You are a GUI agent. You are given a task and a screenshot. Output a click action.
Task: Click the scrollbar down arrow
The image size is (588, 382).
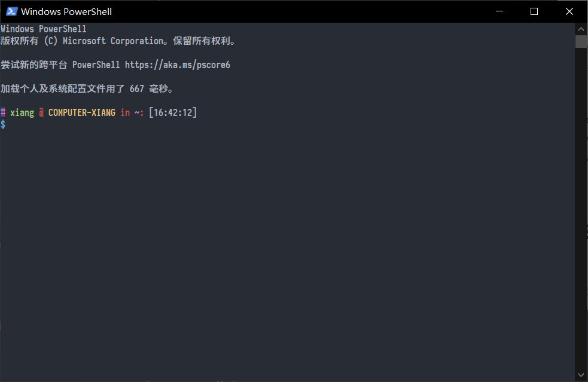581,375
